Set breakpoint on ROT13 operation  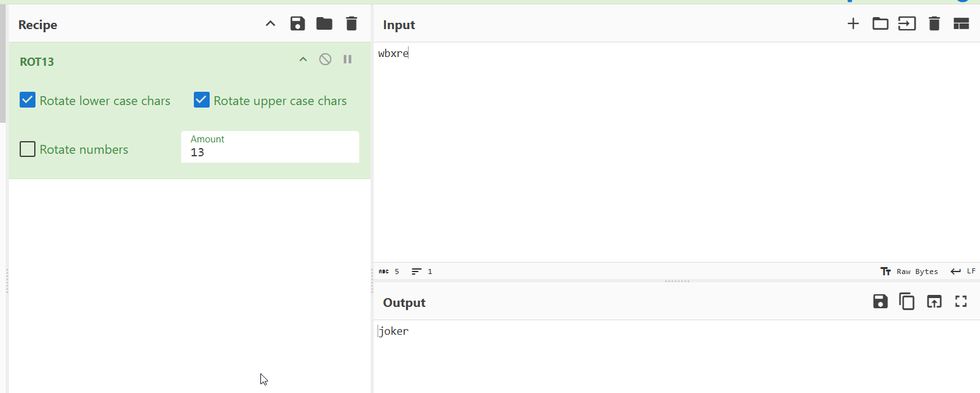click(347, 59)
